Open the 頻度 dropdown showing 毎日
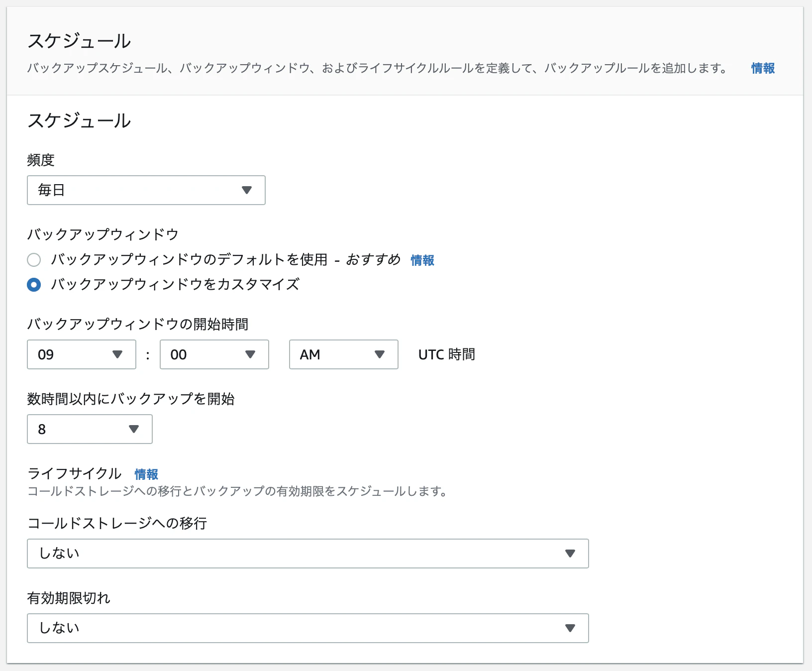Viewport: 812px width, 671px height. point(146,190)
